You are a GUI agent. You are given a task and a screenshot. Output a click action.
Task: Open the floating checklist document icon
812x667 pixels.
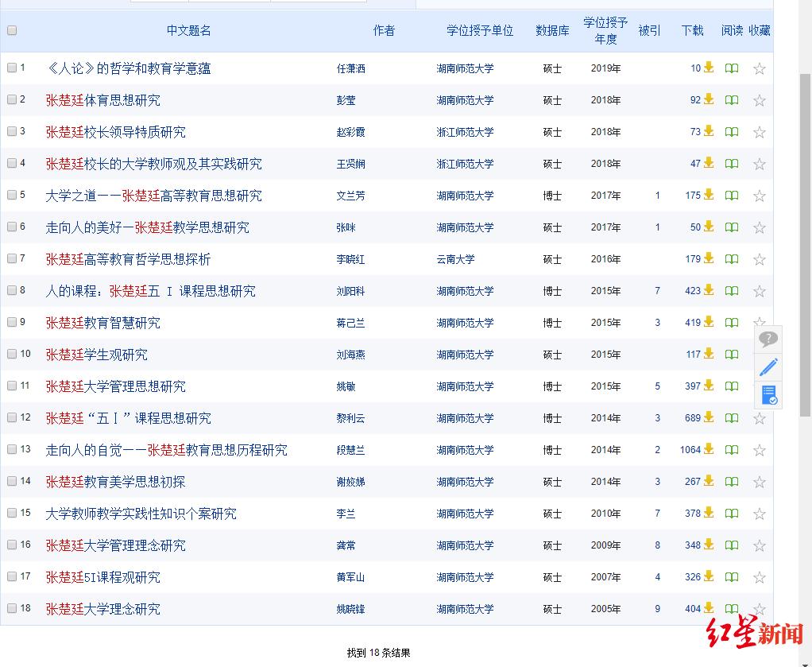click(x=769, y=395)
